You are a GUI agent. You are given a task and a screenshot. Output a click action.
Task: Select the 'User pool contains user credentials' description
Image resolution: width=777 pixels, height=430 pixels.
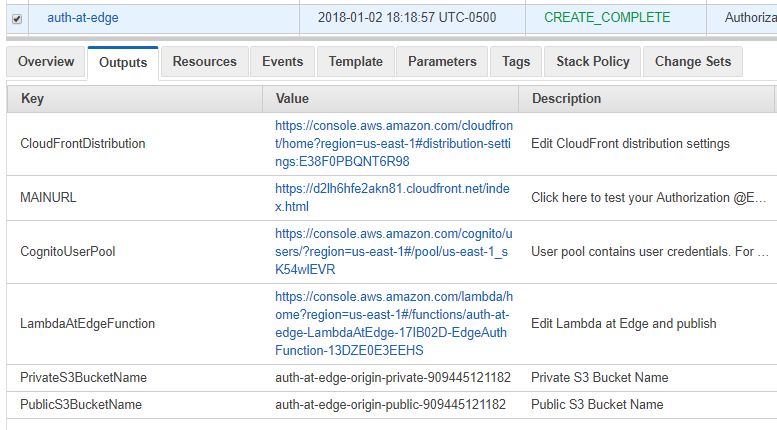(x=650, y=252)
